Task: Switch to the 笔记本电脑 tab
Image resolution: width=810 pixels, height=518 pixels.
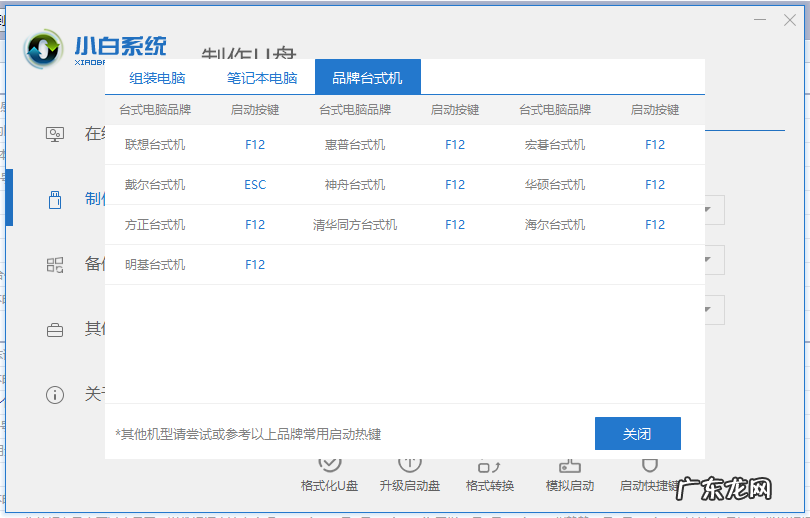Action: tap(262, 78)
